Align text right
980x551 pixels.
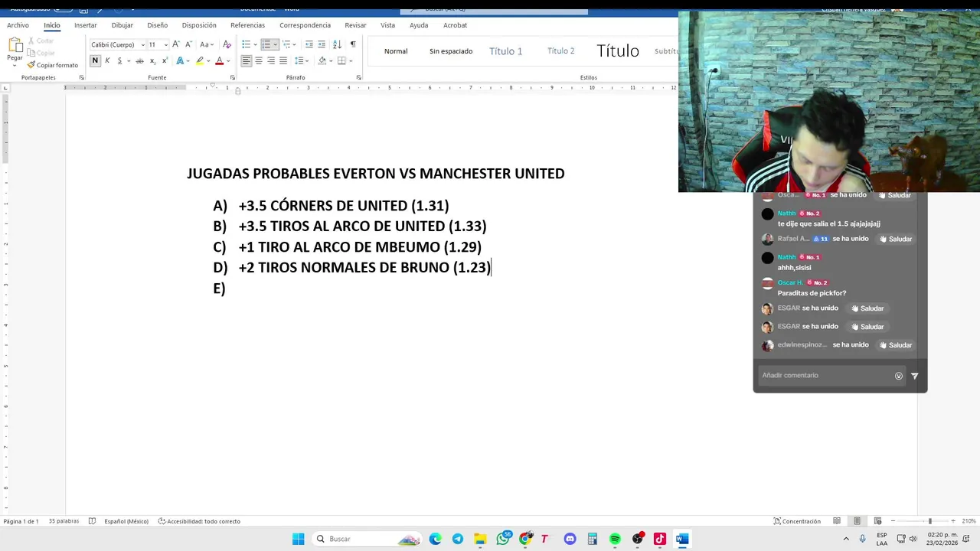tap(270, 60)
